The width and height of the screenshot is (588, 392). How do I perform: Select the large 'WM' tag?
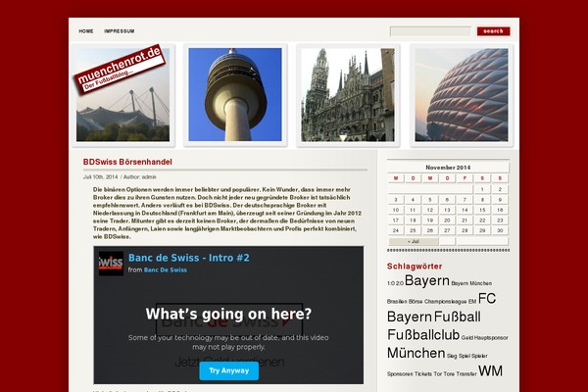(490, 370)
